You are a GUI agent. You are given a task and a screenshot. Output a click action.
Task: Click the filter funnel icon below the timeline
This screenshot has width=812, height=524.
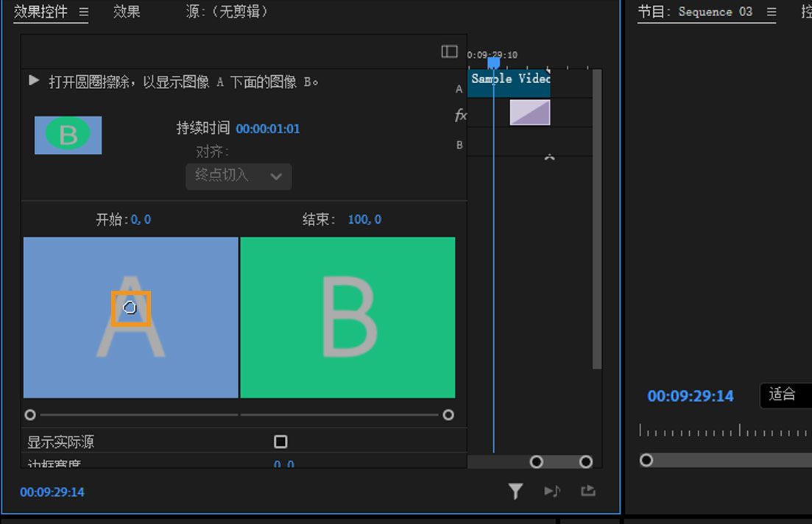click(x=515, y=491)
